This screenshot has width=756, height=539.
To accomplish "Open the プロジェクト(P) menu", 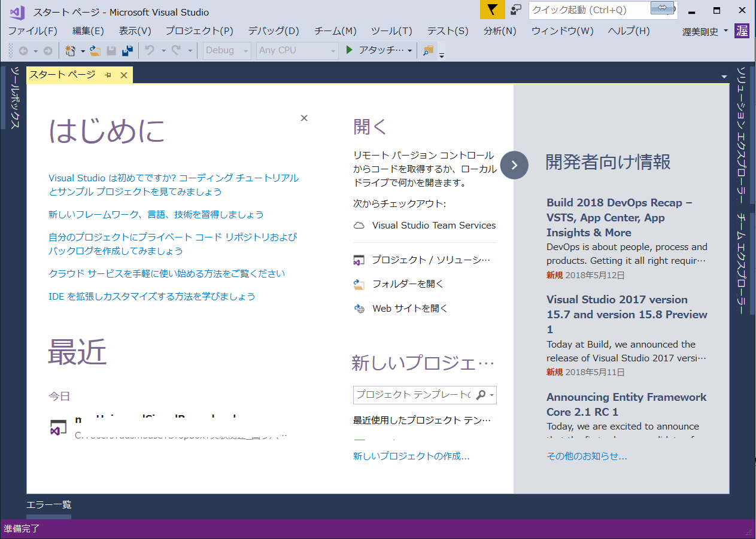I will coord(199,31).
